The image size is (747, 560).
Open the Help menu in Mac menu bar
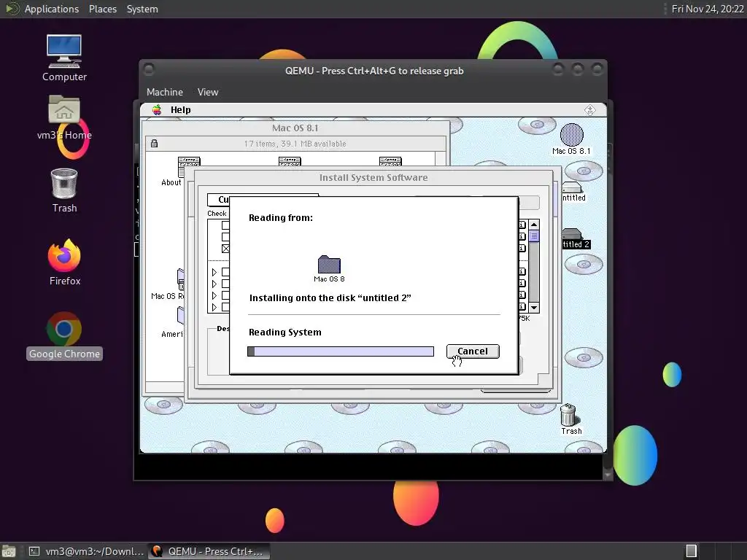click(x=181, y=110)
